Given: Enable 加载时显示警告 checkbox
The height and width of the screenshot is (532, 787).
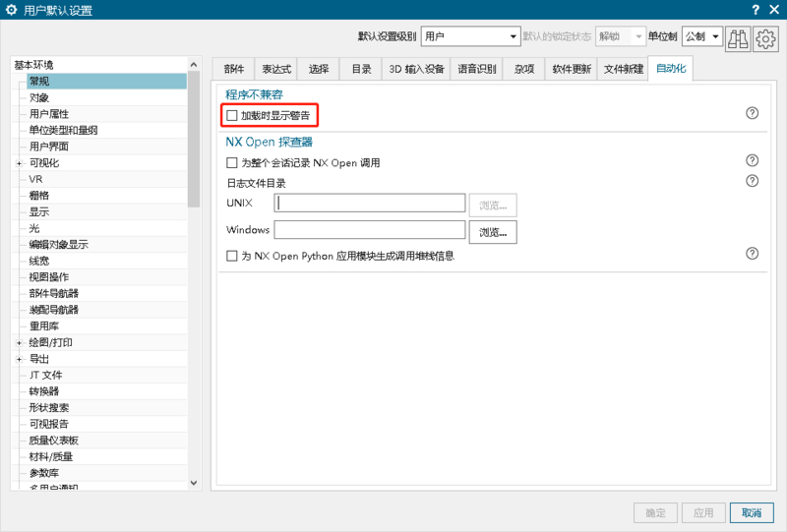Looking at the screenshot, I should click(x=232, y=115).
